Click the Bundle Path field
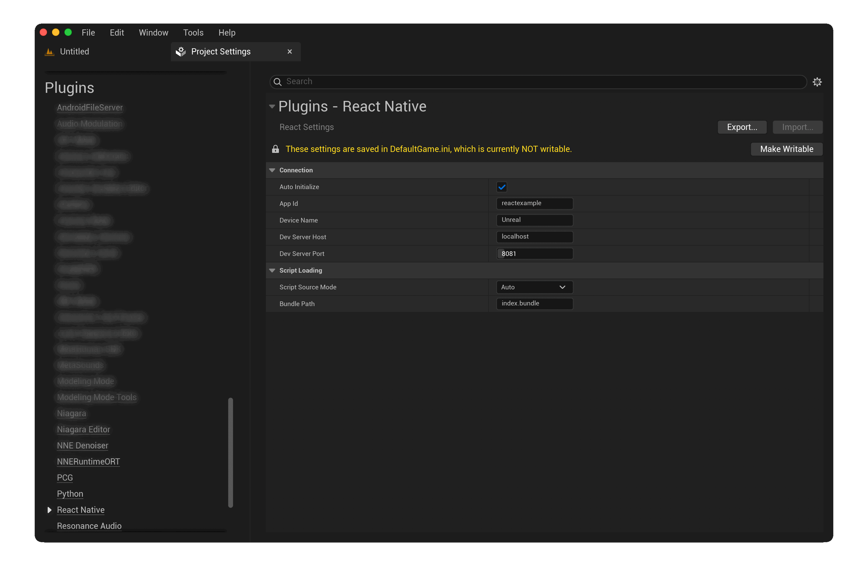This screenshot has width=868, height=588. pos(535,304)
